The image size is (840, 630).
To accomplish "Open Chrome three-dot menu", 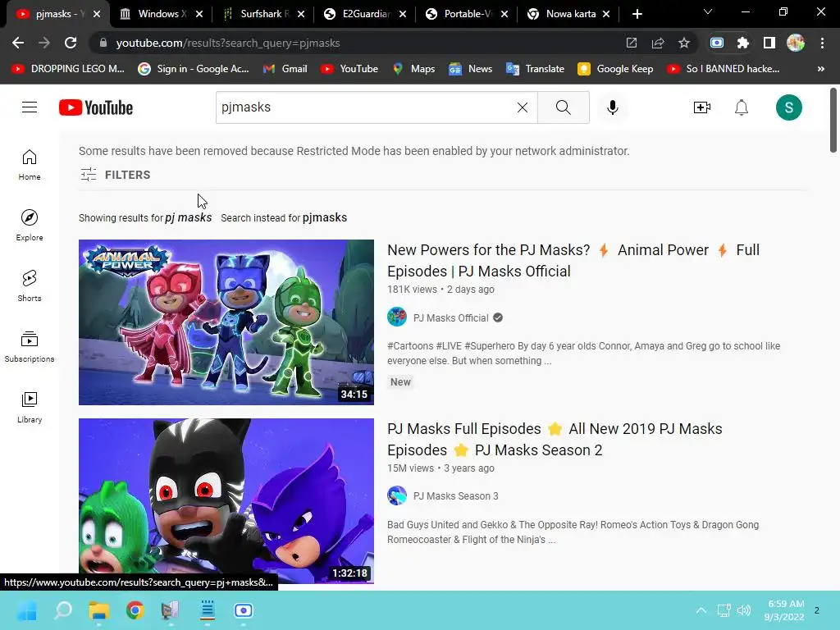I will [822, 43].
